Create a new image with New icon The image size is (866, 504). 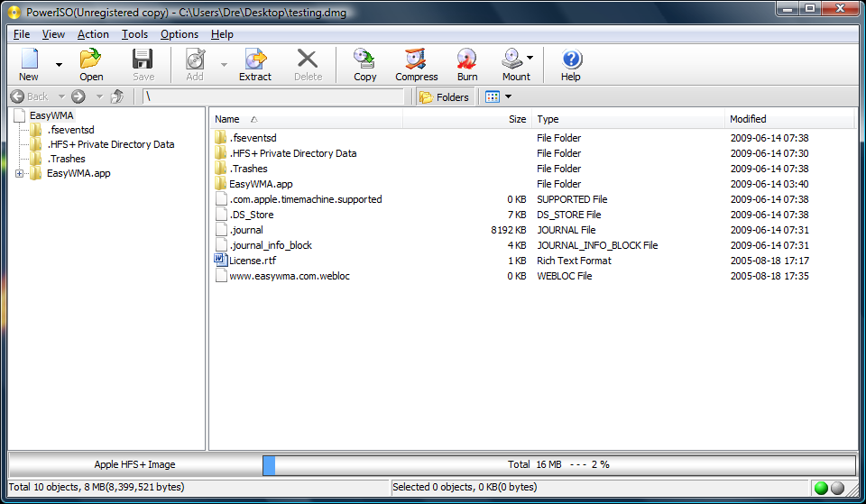29,60
